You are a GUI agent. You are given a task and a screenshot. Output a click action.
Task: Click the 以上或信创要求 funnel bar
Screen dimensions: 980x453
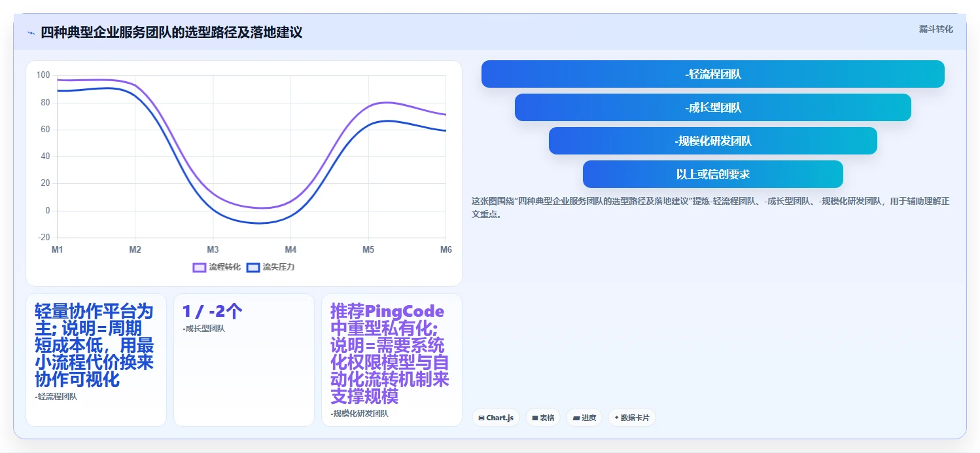pos(713,174)
